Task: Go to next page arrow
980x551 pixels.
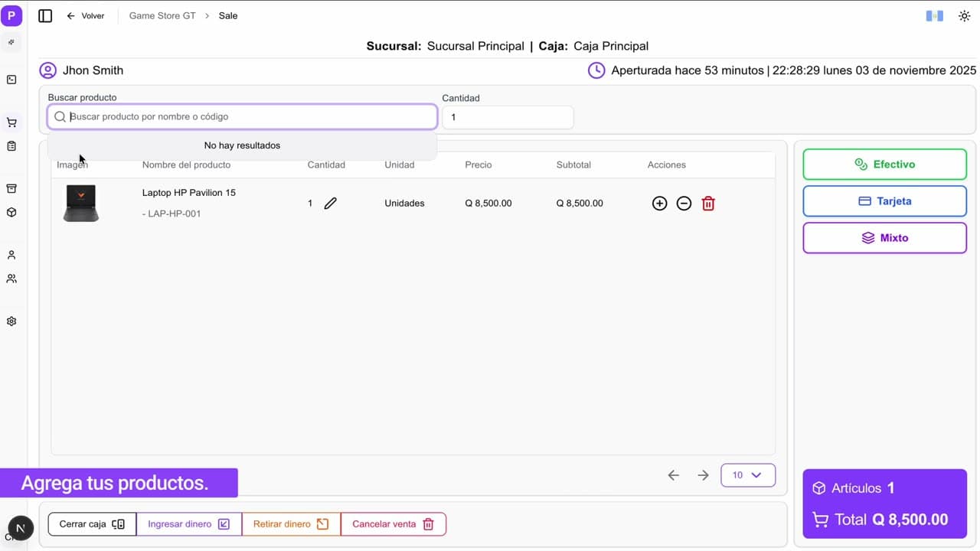Action: tap(703, 475)
